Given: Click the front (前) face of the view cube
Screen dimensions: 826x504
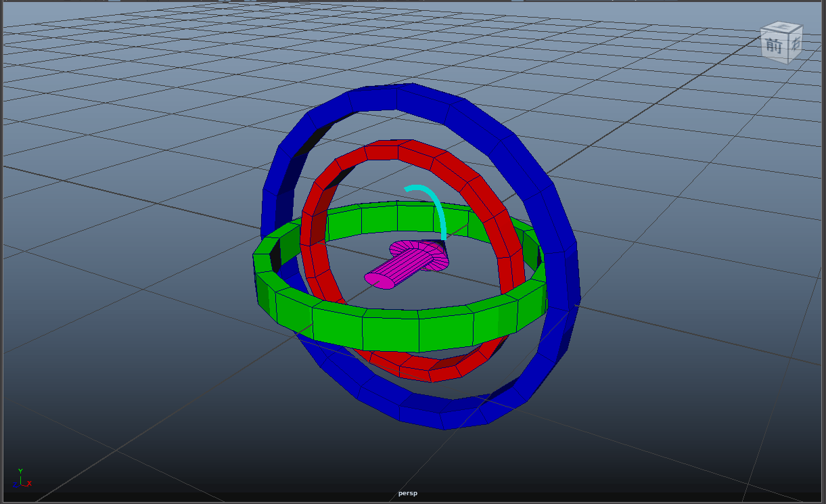Looking at the screenshot, I should [773, 47].
